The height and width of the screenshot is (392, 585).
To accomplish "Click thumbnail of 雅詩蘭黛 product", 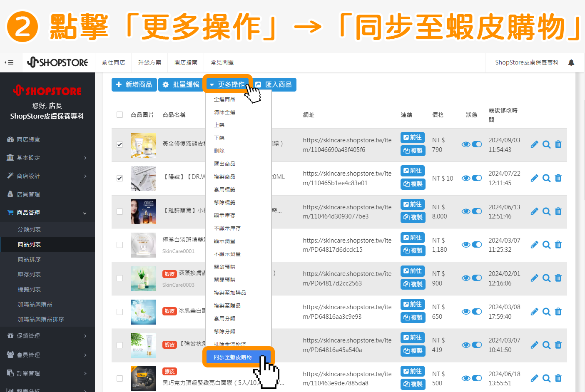I will coord(143,212).
